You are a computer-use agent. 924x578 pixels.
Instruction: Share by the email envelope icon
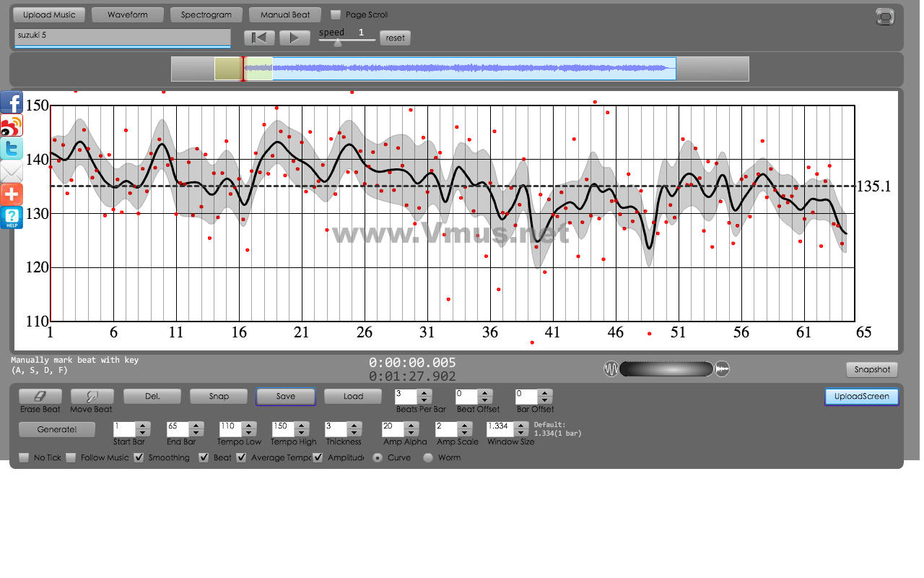pyautogui.click(x=12, y=171)
